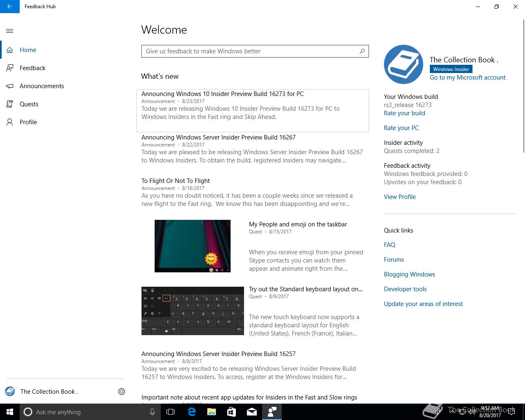Viewport: 525px width, 420px height.
Task: Click The Collection Book account name in sidebar
Action: 49,392
